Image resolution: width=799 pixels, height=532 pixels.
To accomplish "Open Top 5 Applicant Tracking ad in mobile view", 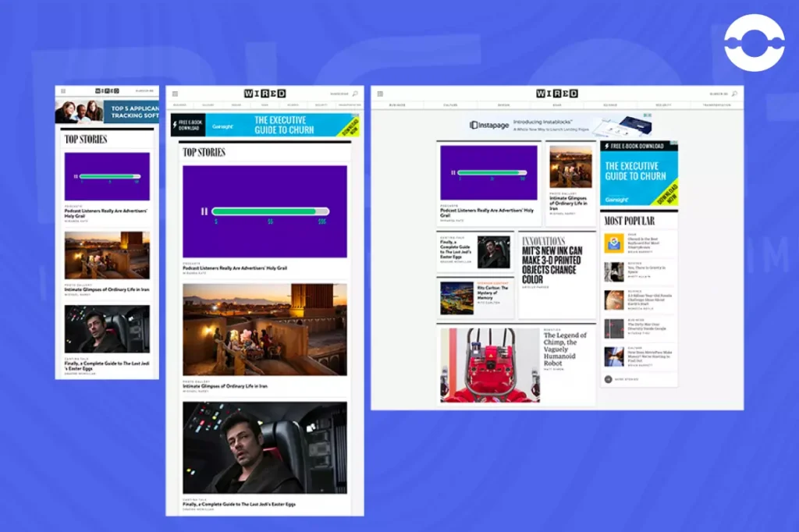I will tap(107, 112).
